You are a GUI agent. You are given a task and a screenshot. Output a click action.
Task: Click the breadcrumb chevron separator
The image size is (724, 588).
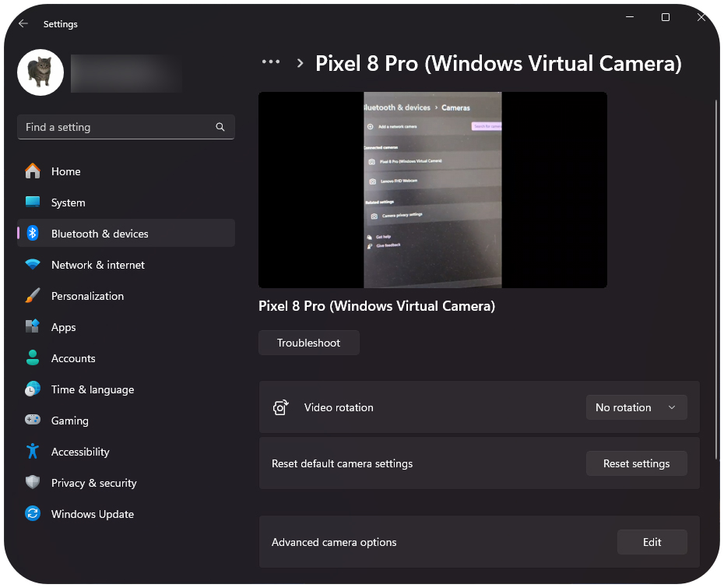click(x=300, y=63)
